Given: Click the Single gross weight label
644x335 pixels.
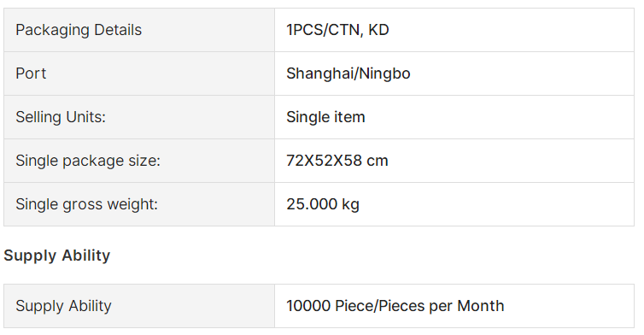Looking at the screenshot, I should [86, 204].
